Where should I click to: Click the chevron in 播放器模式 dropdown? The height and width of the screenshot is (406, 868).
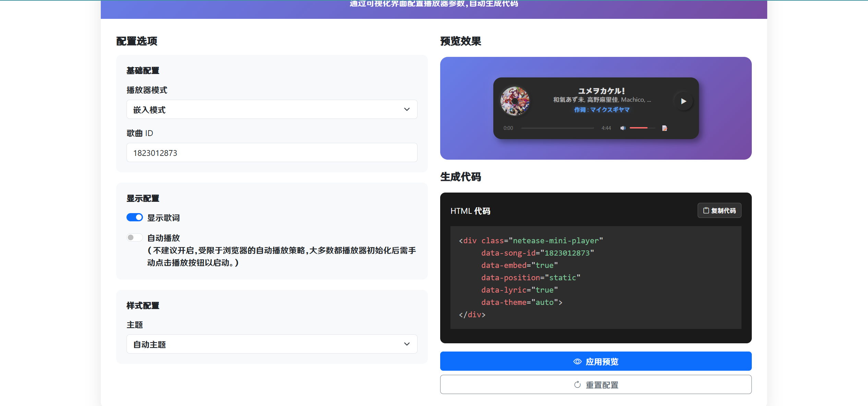pyautogui.click(x=407, y=109)
